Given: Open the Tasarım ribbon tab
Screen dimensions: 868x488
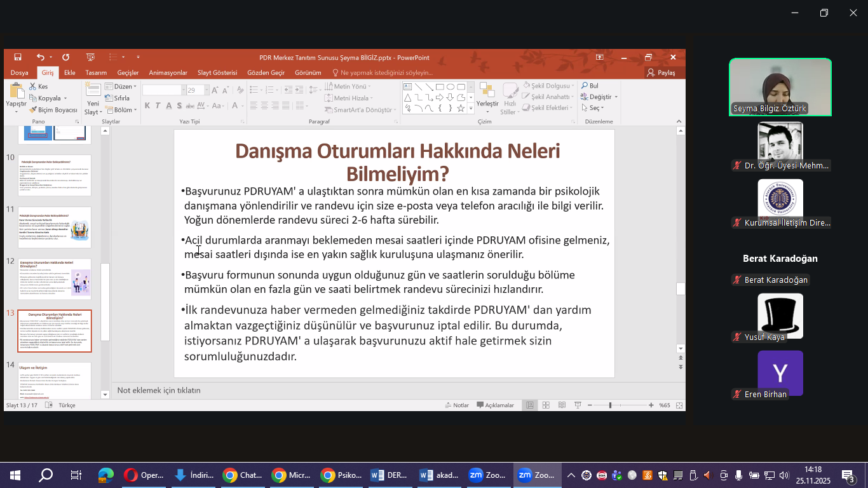Looking at the screenshot, I should click(96, 73).
